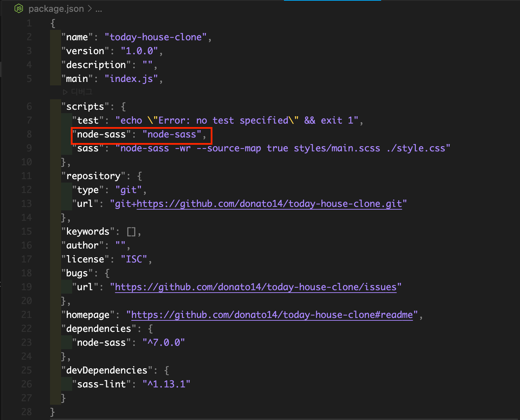This screenshot has width=520, height=420.
Task: Click the "sass" script key
Action: (88, 148)
